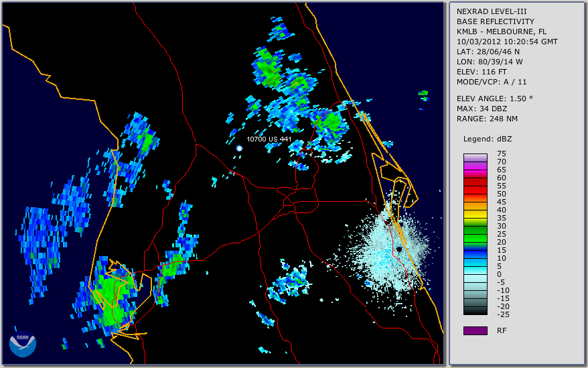
Task: Click the 'MAX: 34 DBZ' text
Action: 482,109
